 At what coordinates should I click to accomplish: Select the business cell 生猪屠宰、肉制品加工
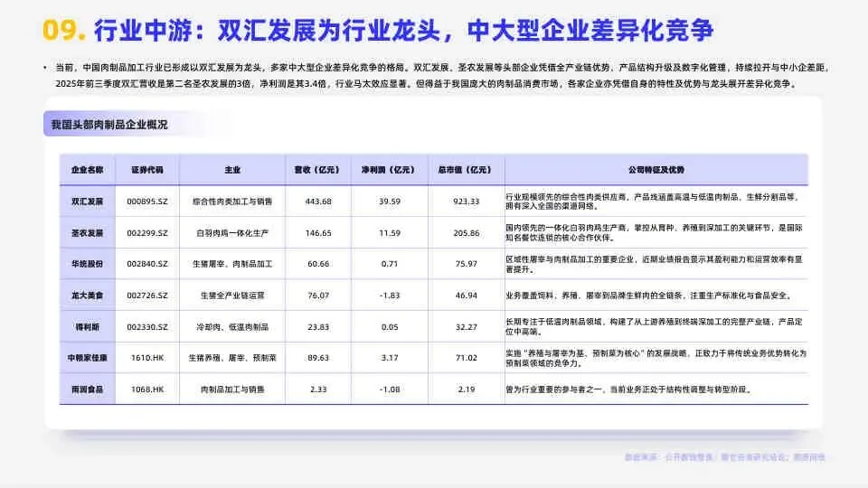click(232, 264)
